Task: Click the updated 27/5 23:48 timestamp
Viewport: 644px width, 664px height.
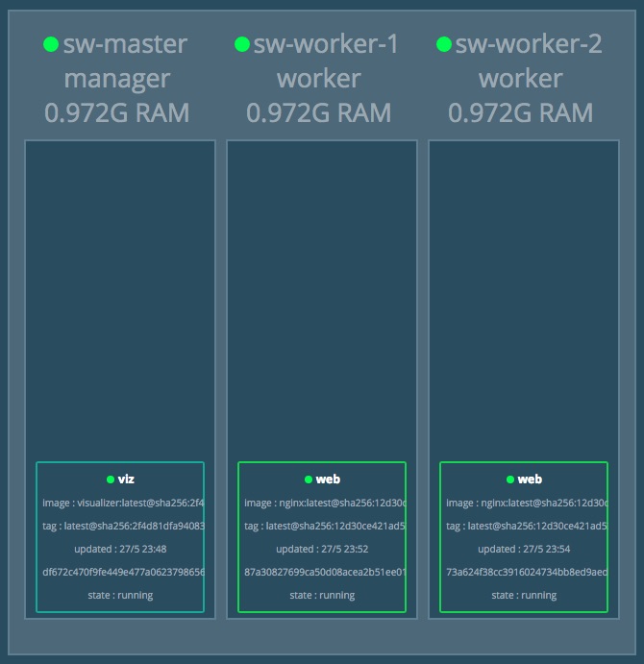Action: [120, 549]
